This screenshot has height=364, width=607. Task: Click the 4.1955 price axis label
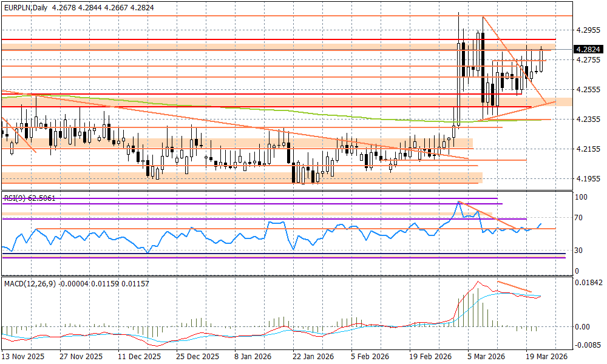[587, 178]
